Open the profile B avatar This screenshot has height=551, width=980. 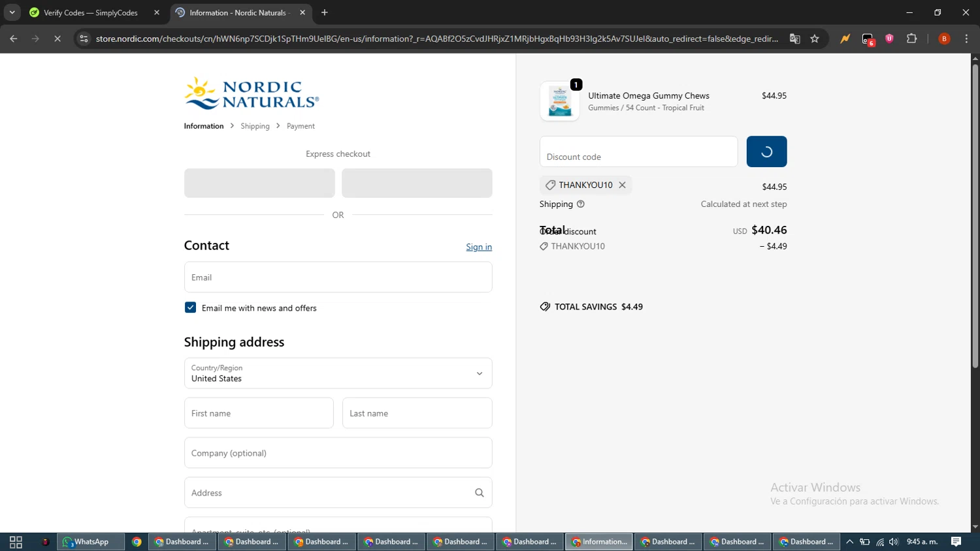click(944, 39)
